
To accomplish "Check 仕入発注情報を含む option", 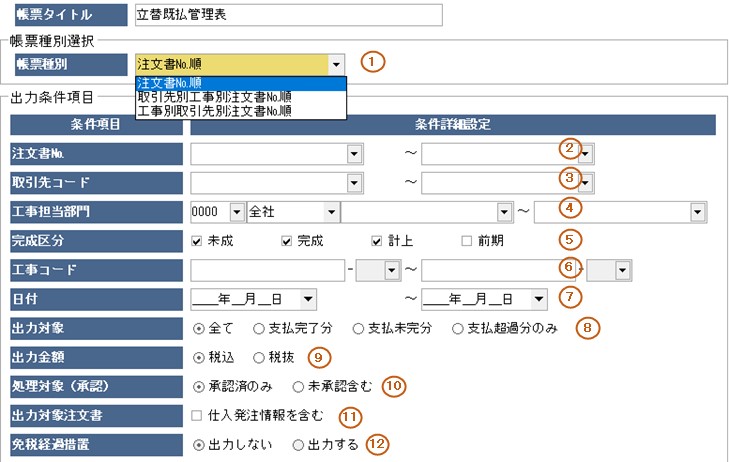I will click(x=198, y=415).
